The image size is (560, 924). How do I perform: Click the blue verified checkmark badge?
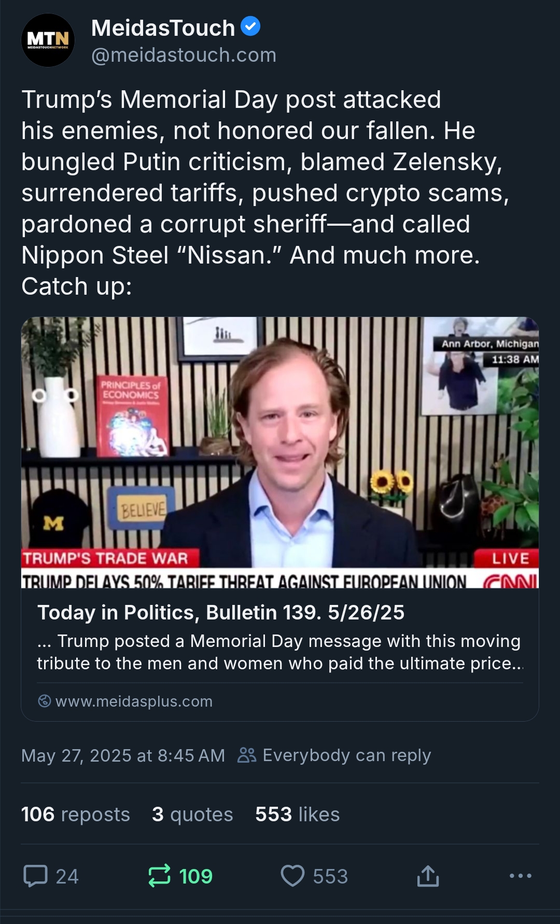[251, 26]
